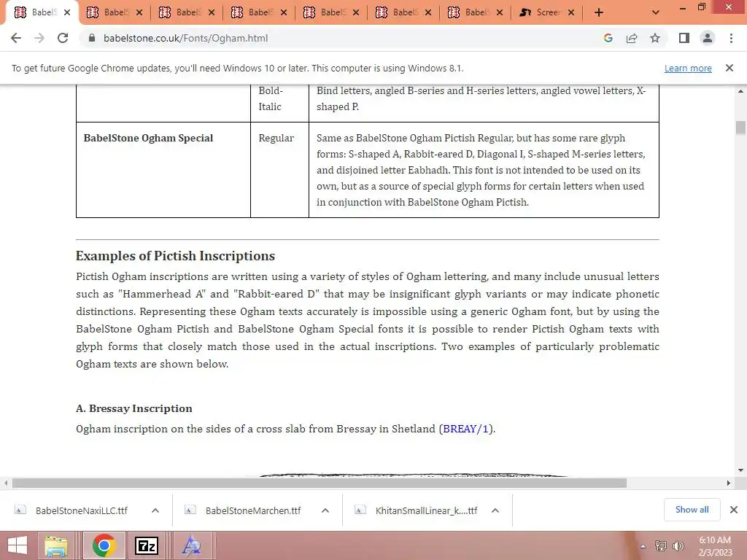Click the Google icon in the address bar

(x=608, y=38)
